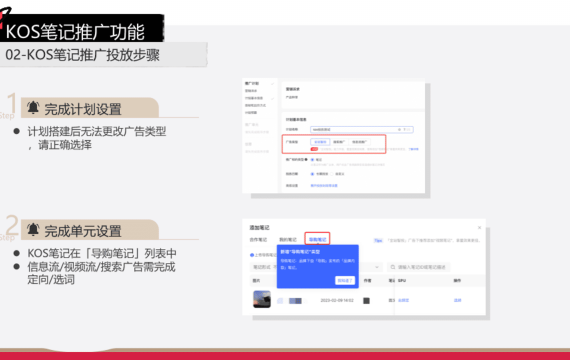Click the bell icon beside 完成计划设置

33,107
